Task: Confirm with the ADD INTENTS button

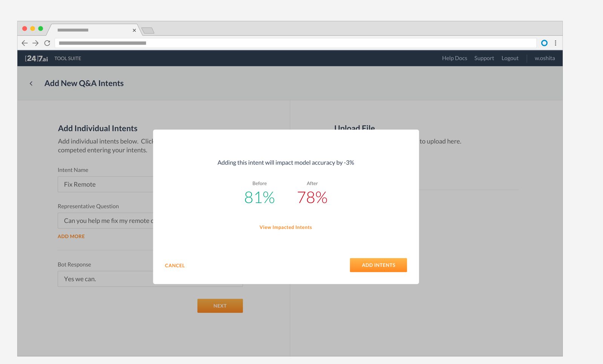Action: (x=378, y=265)
